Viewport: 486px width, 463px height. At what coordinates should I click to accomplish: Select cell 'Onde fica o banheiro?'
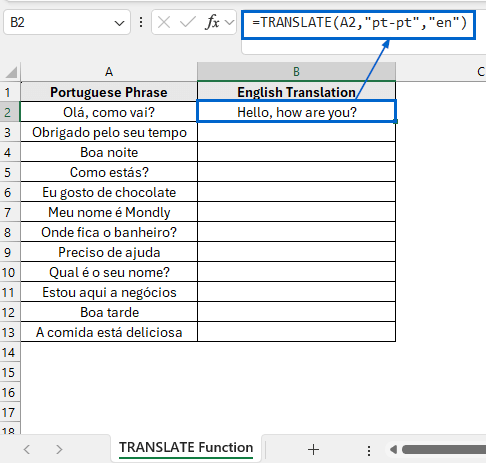pos(109,232)
